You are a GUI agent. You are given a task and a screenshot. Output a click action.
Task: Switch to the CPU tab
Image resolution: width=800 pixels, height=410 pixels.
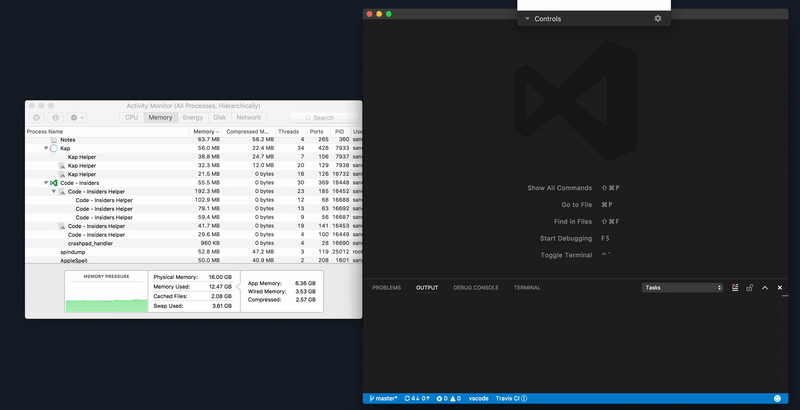pos(132,117)
